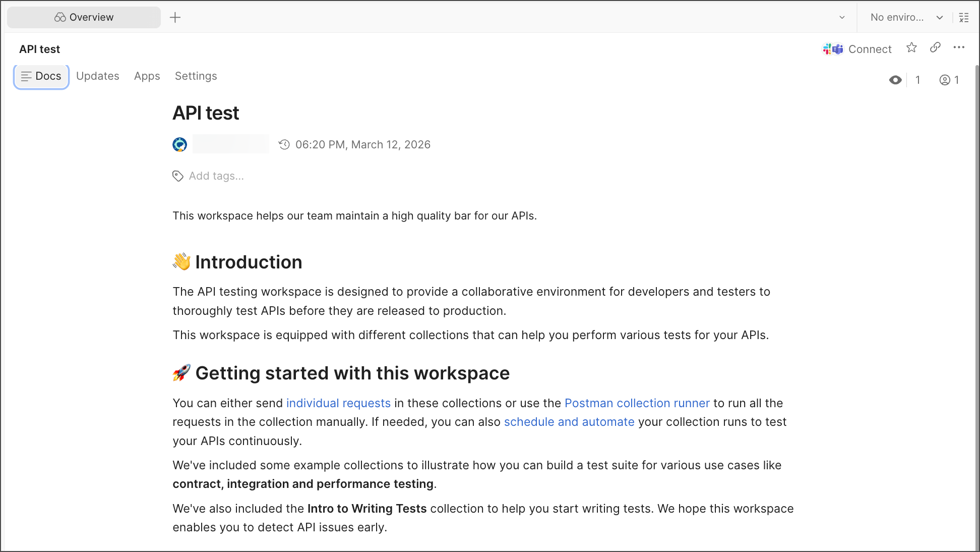Copy workspace link with chain icon
The image size is (980, 552).
(935, 47)
